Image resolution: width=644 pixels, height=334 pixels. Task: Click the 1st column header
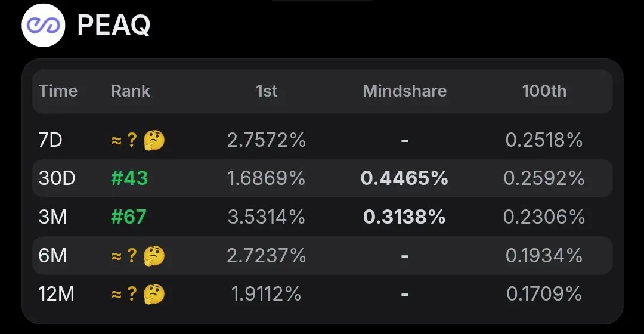coord(267,91)
